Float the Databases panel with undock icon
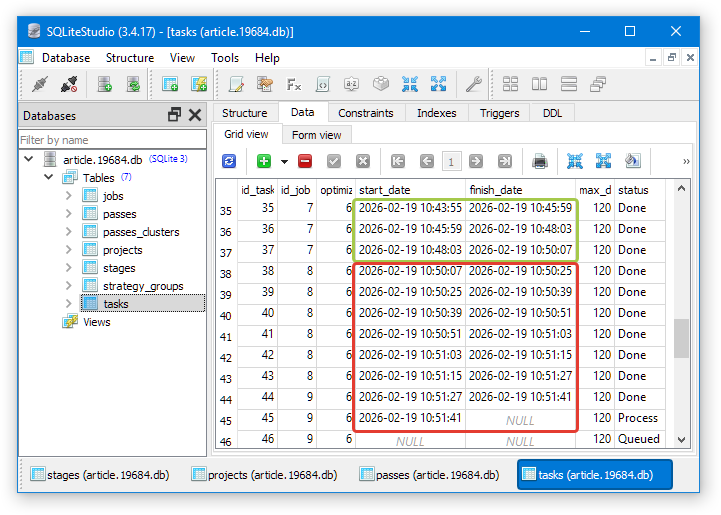This screenshot has width=721, height=515. point(174,114)
